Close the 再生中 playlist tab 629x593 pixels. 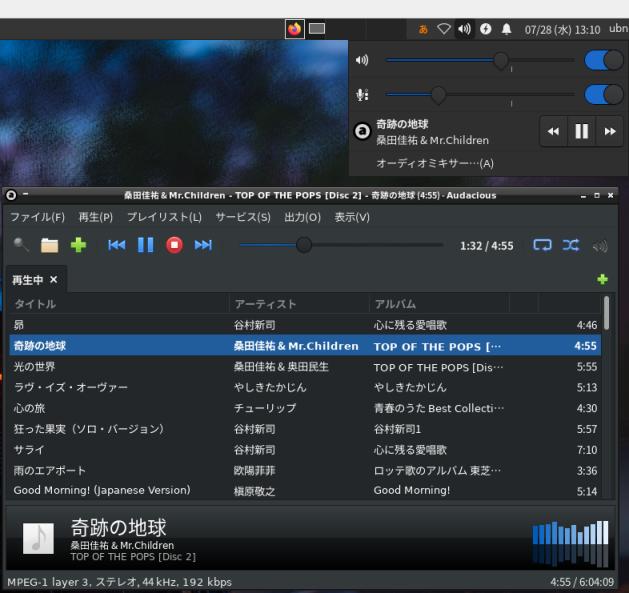click(x=54, y=280)
